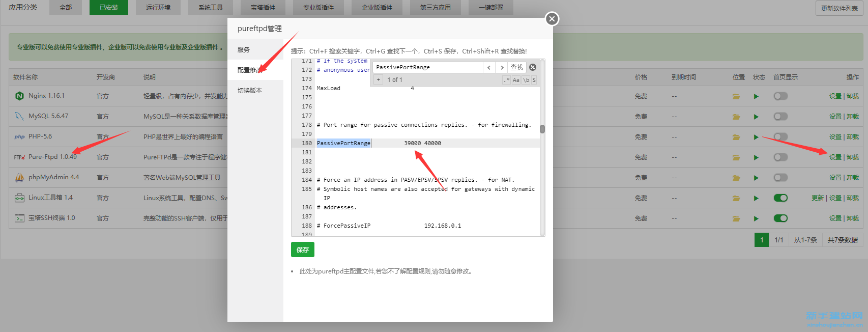The image size is (868, 332).
Task: Click the config editor vertical scrollbar
Action: [x=542, y=129]
